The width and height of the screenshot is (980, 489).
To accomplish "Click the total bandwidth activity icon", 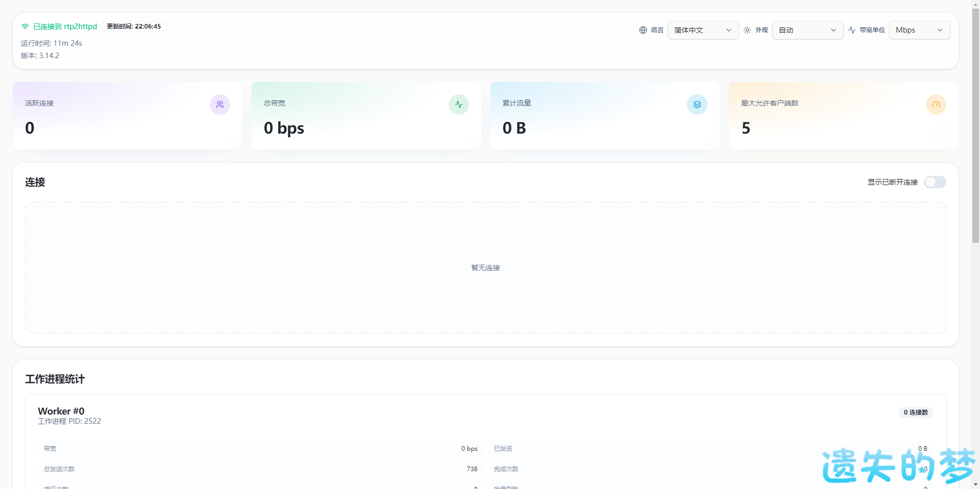I will pos(459,105).
